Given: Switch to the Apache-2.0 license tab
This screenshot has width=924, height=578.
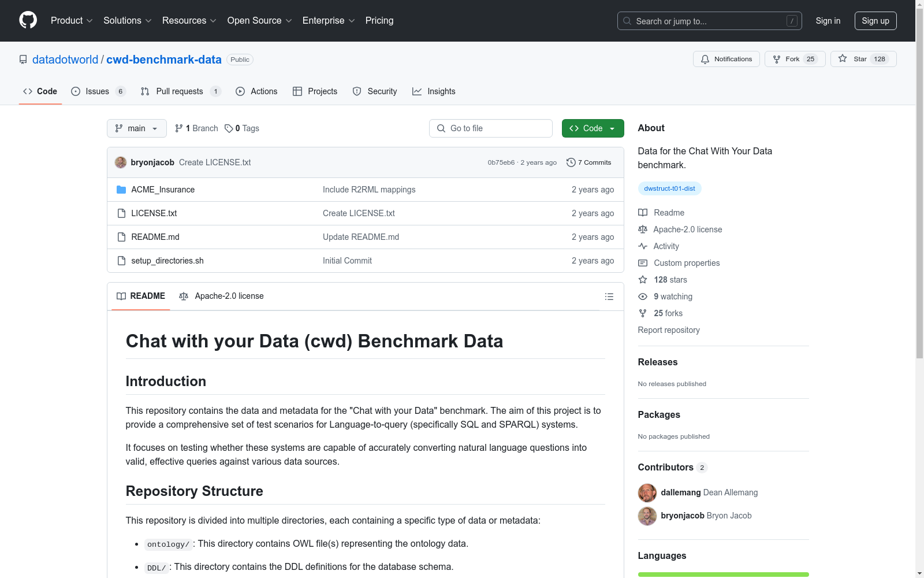Looking at the screenshot, I should point(221,296).
